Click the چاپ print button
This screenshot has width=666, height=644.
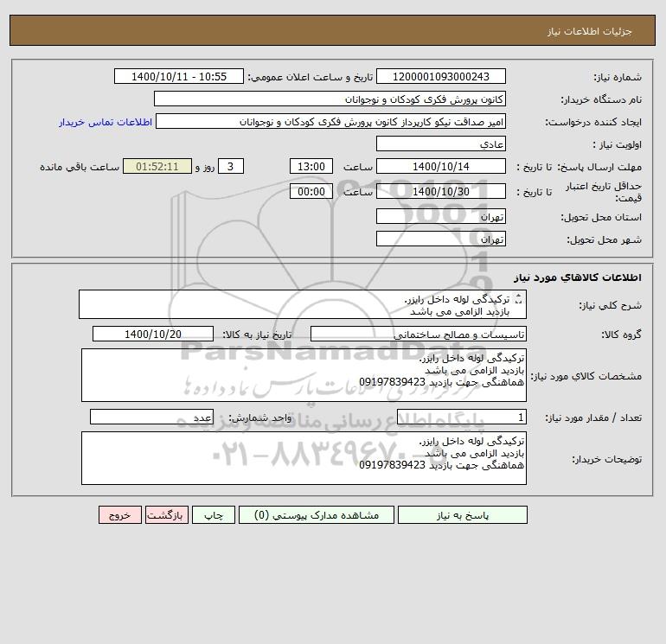pos(214,515)
